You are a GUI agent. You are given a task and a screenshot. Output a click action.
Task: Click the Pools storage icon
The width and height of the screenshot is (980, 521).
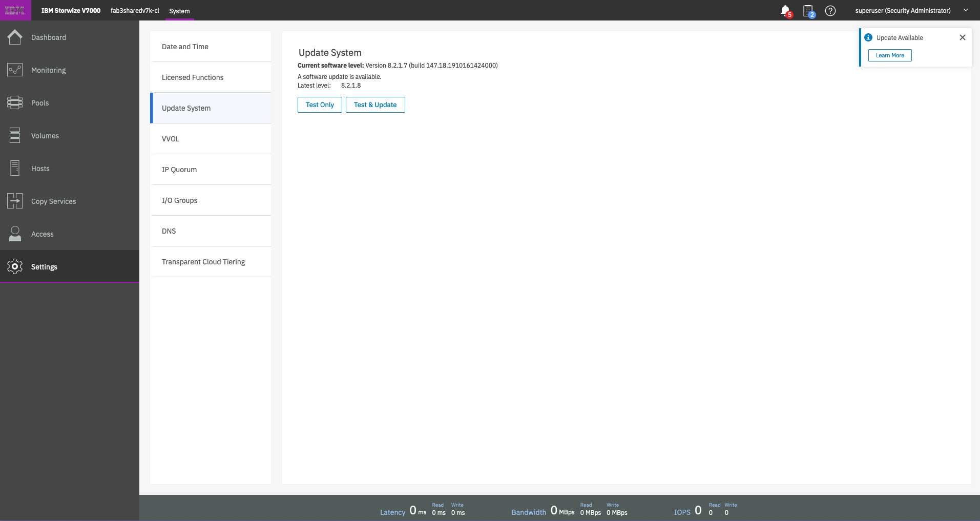point(15,103)
